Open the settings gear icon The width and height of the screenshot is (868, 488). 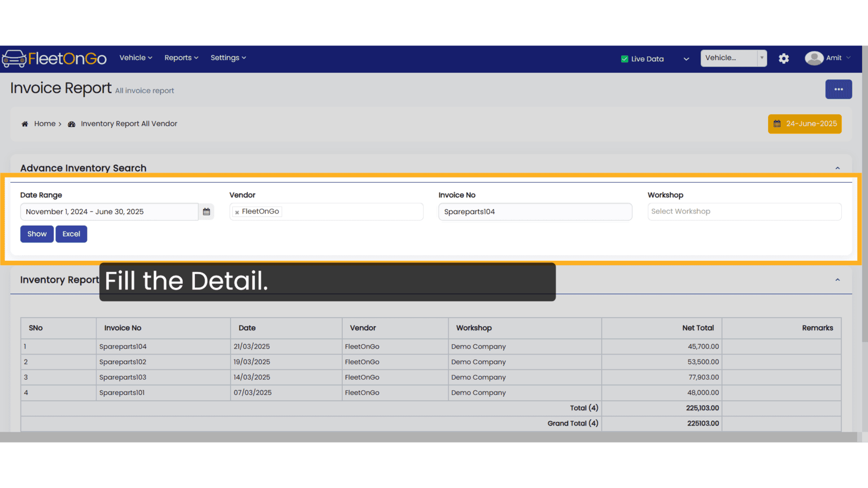point(783,59)
